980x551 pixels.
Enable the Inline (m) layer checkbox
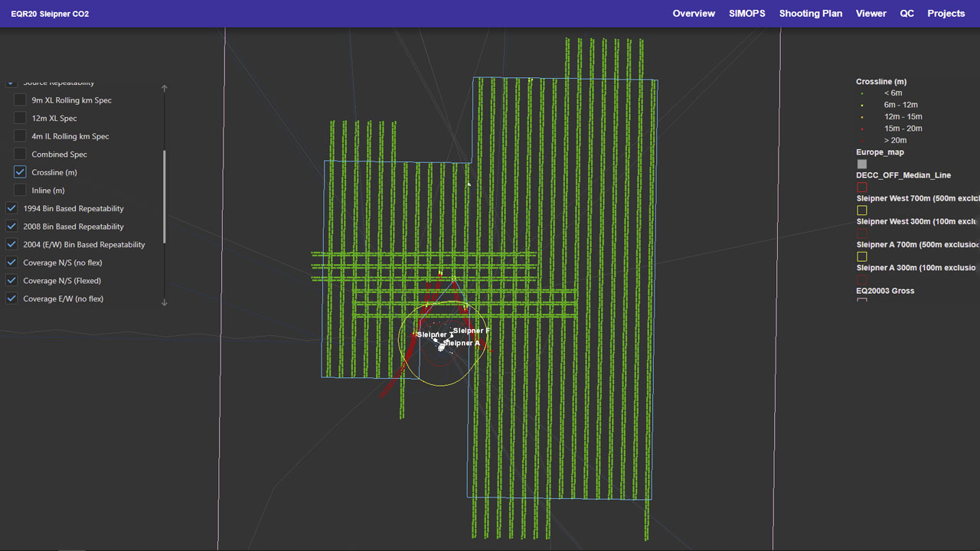(x=19, y=190)
